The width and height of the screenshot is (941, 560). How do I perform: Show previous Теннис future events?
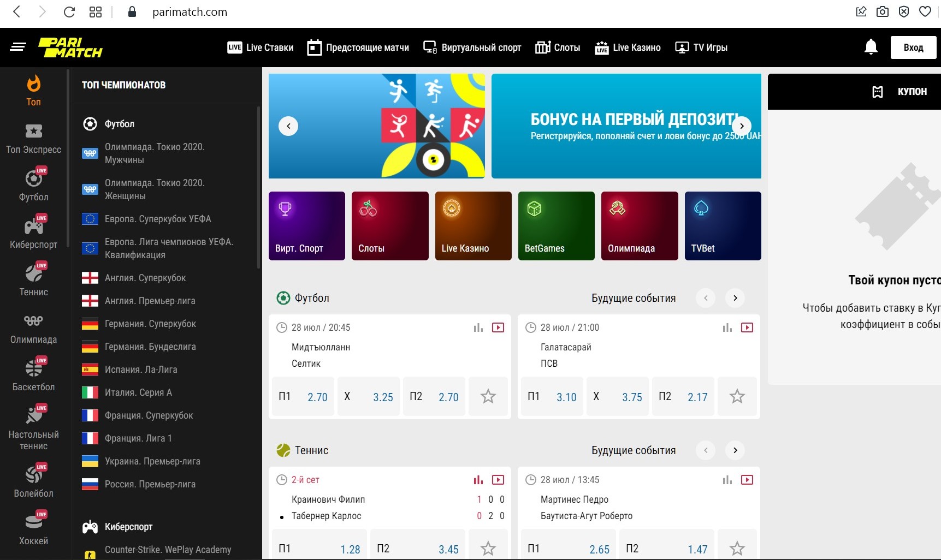click(706, 450)
